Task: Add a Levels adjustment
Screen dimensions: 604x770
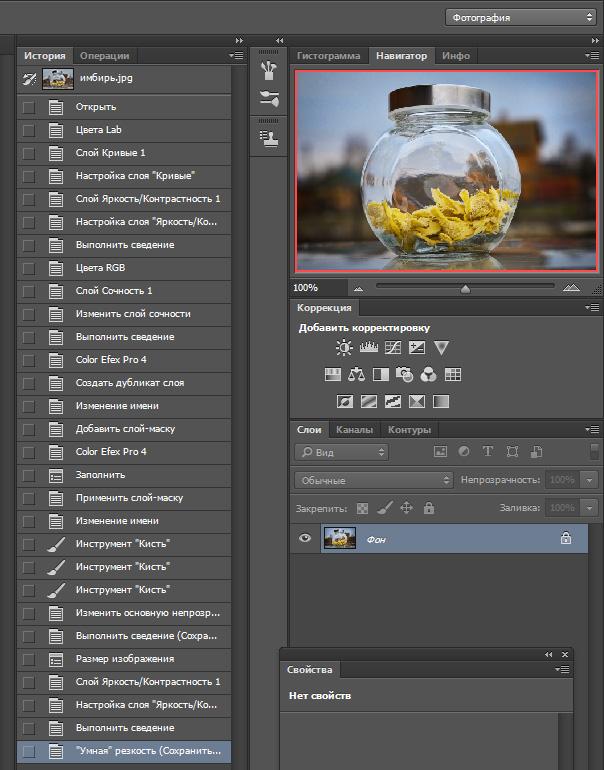Action: click(x=368, y=348)
